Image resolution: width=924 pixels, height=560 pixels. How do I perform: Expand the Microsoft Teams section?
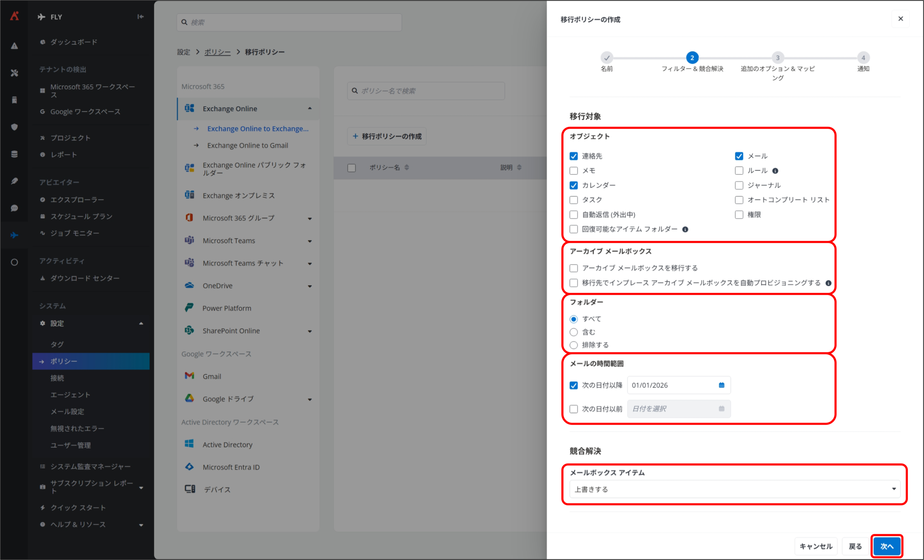coord(309,241)
